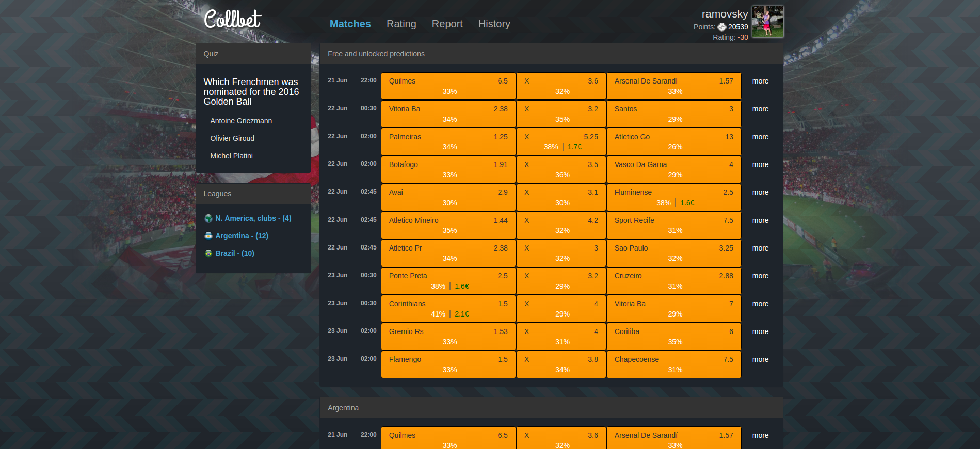Show more for Atletico Mineiro match

click(760, 221)
